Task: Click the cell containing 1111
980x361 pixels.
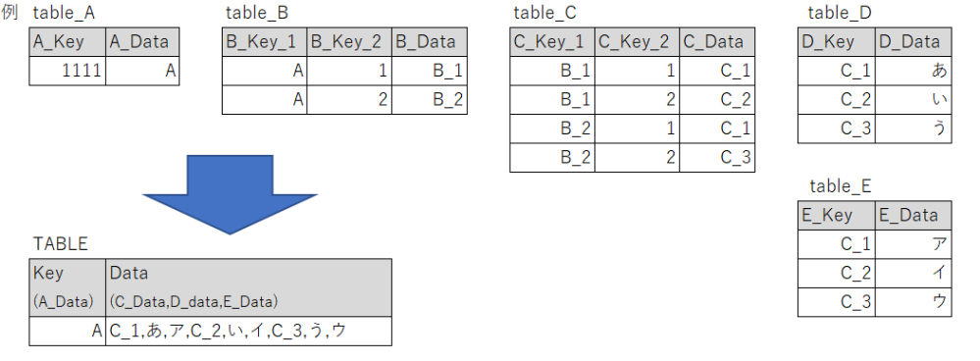Action: pos(68,72)
